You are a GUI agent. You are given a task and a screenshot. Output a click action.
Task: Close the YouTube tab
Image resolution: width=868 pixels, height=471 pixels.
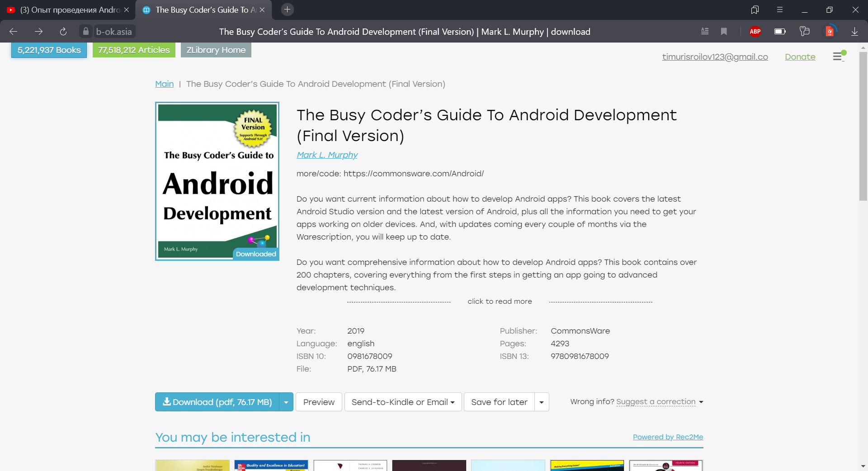[127, 9]
